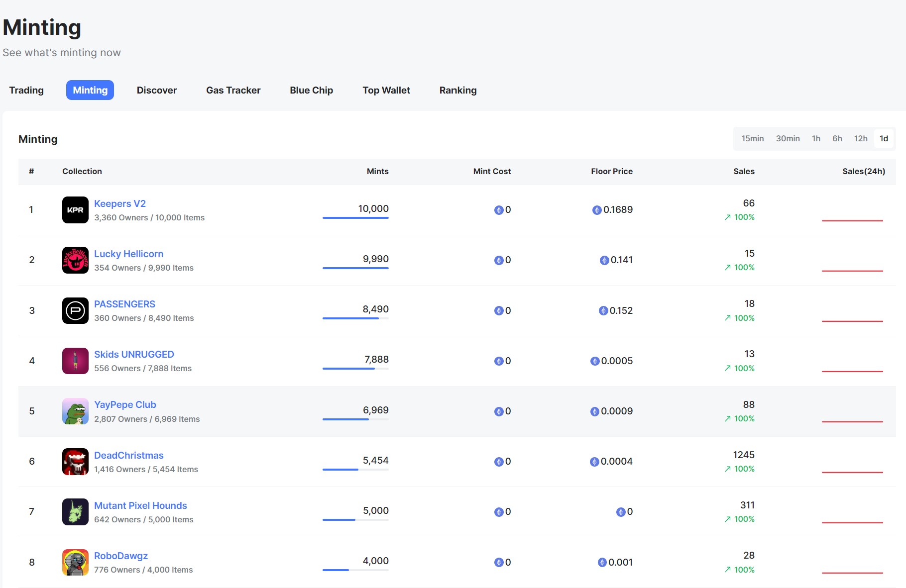Click the RoboDawgz collection avatar
The width and height of the screenshot is (906, 588).
point(75,562)
